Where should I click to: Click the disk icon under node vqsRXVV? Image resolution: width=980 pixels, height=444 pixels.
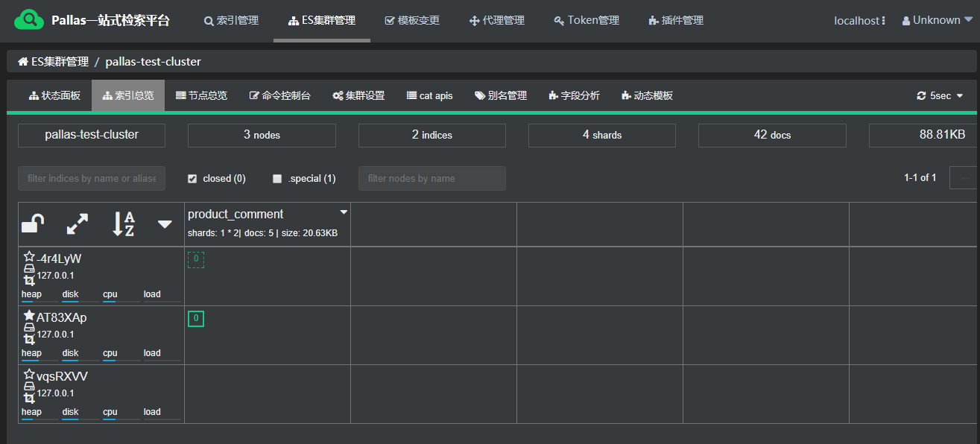pyautogui.click(x=29, y=387)
